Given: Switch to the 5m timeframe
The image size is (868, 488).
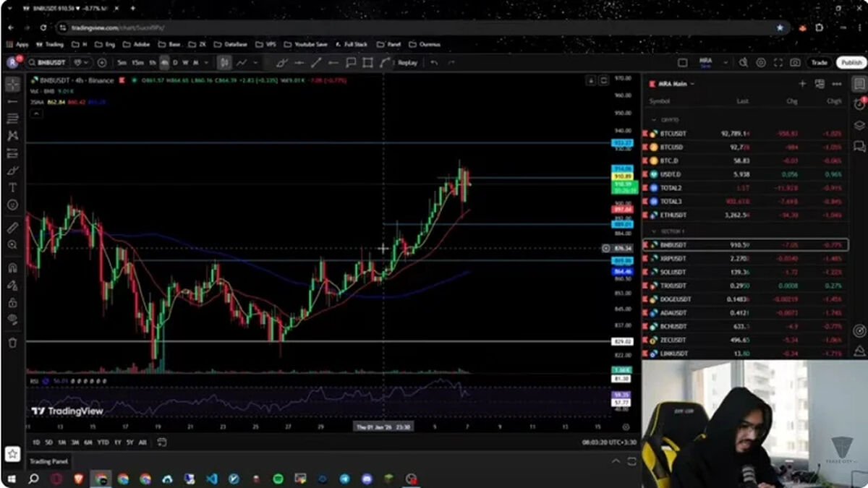Looking at the screenshot, I should (122, 63).
